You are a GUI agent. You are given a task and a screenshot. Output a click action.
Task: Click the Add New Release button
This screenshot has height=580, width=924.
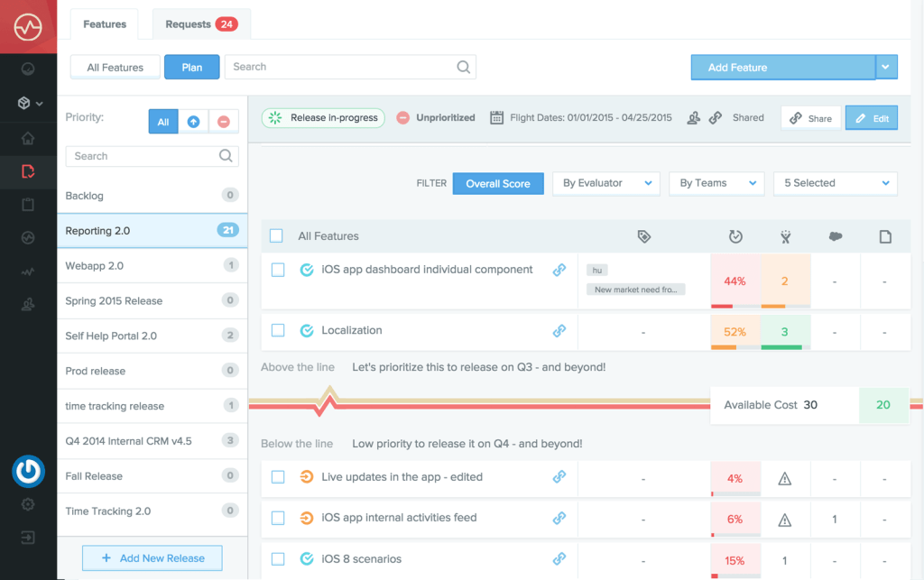[x=152, y=558]
